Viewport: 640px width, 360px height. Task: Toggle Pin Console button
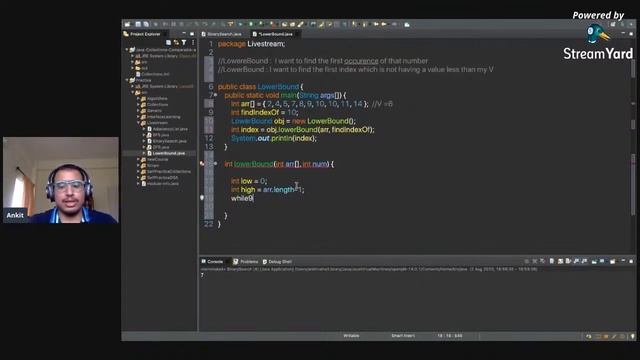(594, 261)
